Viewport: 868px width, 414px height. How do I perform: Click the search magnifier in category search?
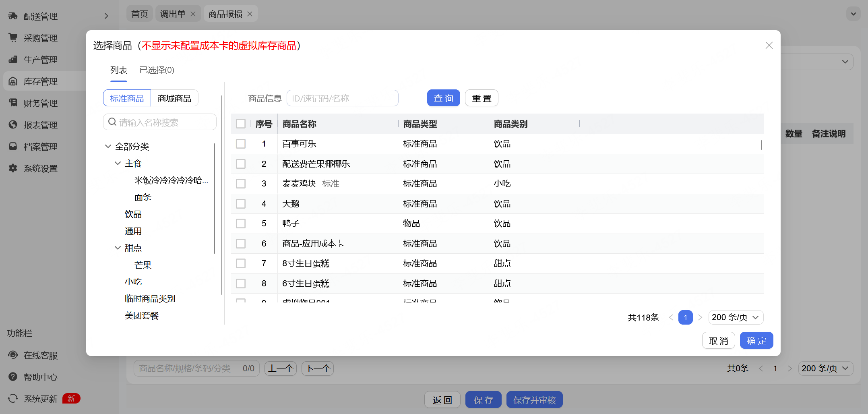(x=112, y=122)
